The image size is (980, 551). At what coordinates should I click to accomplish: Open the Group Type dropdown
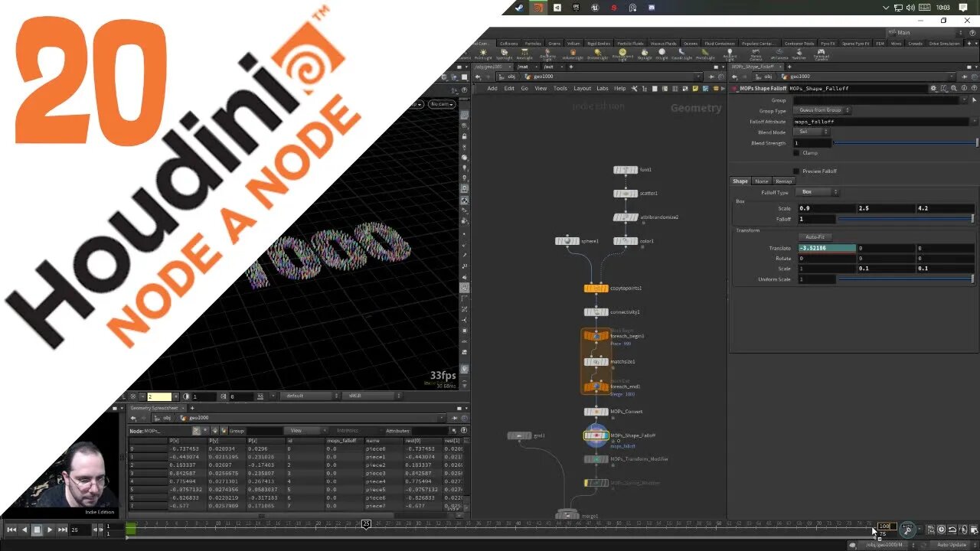[x=822, y=110]
